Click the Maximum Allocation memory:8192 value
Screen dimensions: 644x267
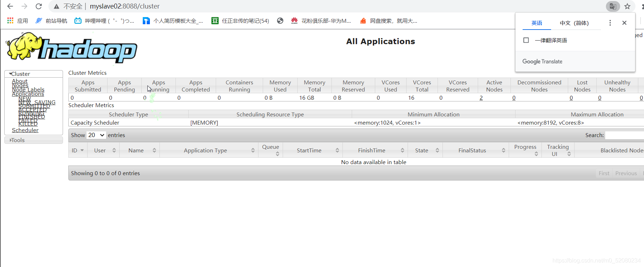pos(551,123)
